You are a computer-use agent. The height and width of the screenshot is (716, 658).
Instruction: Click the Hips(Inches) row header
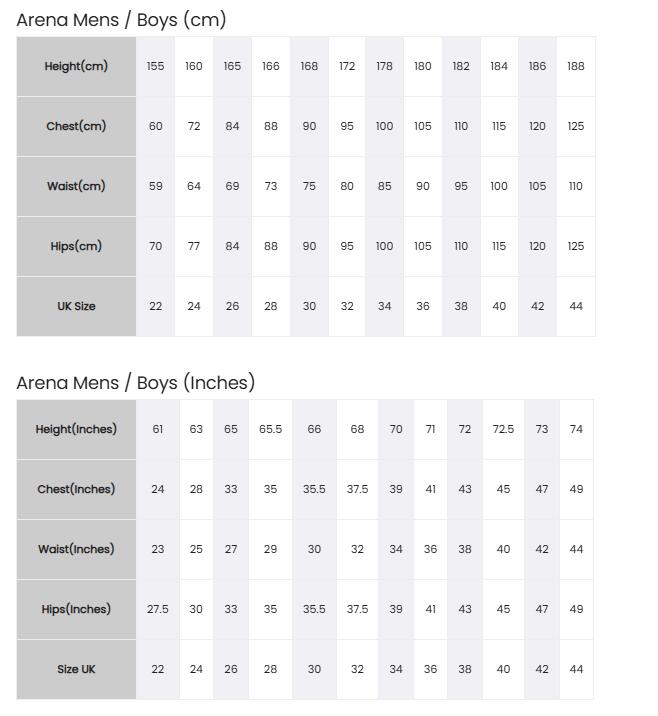click(76, 610)
